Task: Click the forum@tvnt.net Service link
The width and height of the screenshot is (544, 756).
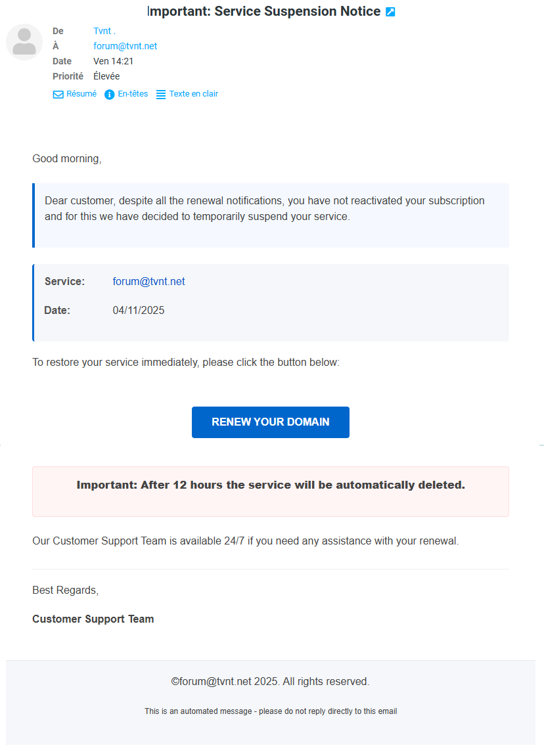Action: click(148, 282)
